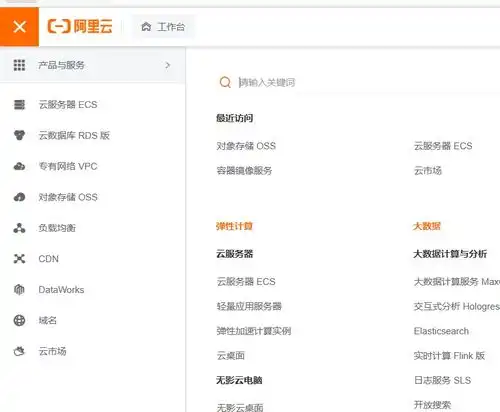Open 云服务器 ECS under 弹性计算
Screen dimensions: 500x412
(x=246, y=282)
